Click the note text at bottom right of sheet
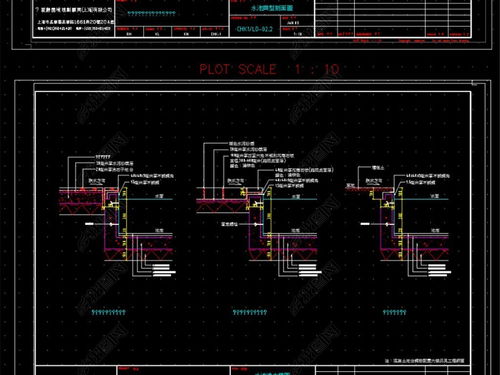Image resolution: width=500 pixels, height=375 pixels. pyautogui.click(x=424, y=360)
